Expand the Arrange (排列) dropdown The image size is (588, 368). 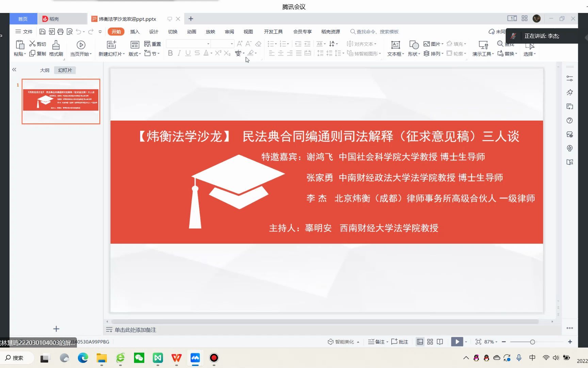(x=434, y=53)
